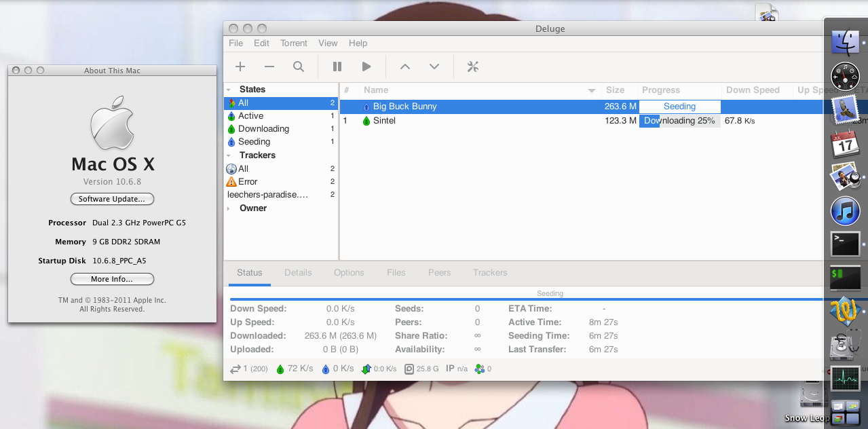Filter by tracker Error
This screenshot has height=429, width=868.
pyautogui.click(x=281, y=182)
